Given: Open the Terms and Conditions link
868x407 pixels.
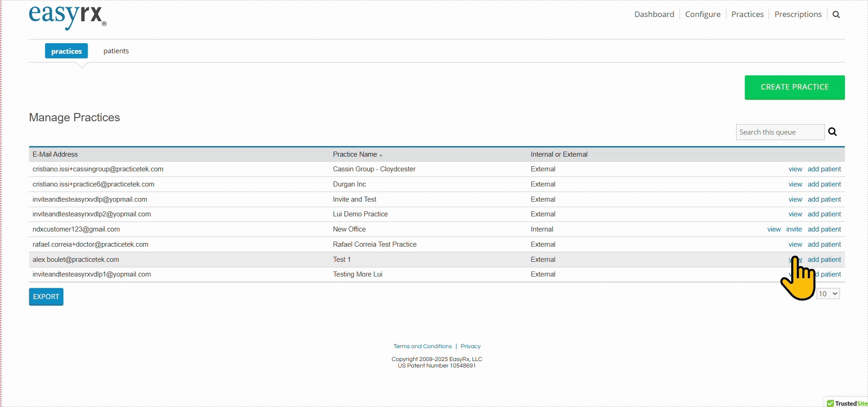Looking at the screenshot, I should tap(422, 346).
